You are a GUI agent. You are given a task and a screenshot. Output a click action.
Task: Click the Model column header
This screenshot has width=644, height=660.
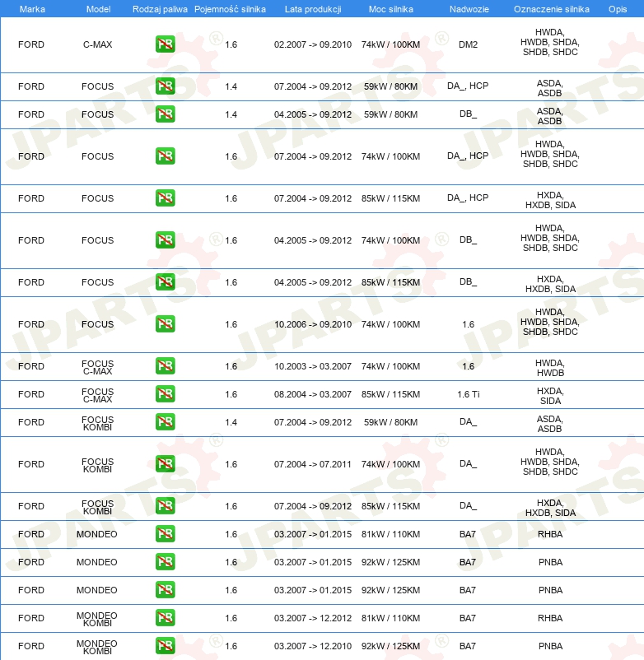(x=98, y=9)
